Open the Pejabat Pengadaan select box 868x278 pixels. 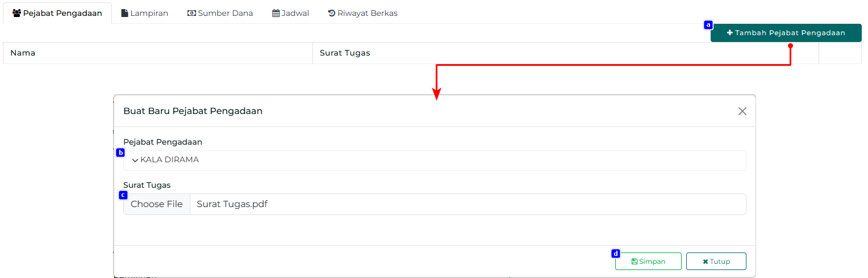[435, 161]
